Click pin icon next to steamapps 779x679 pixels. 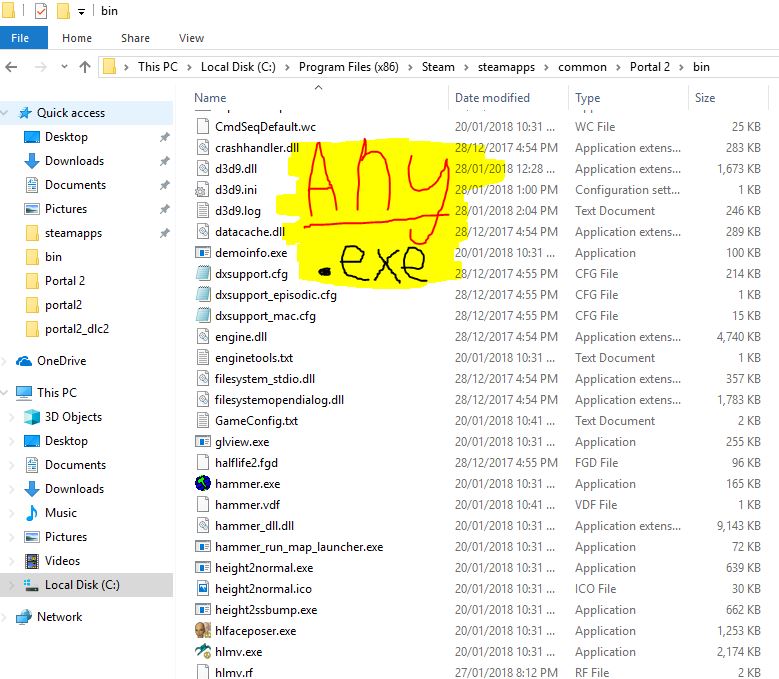pos(164,233)
